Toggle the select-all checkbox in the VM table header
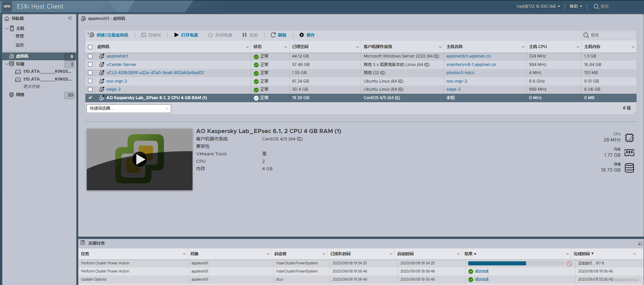644x285 pixels. tap(90, 47)
